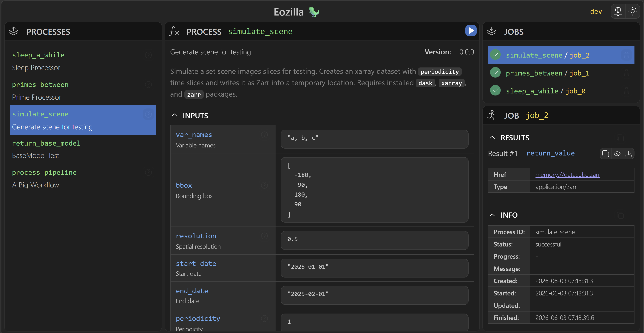
Task: Click the periodicity code tag in description
Action: (x=439, y=72)
